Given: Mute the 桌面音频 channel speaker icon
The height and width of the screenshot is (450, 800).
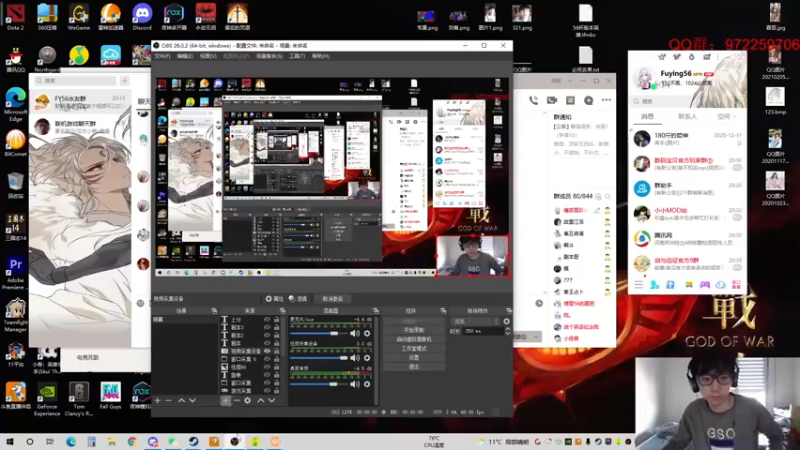Looking at the screenshot, I should click(355, 384).
